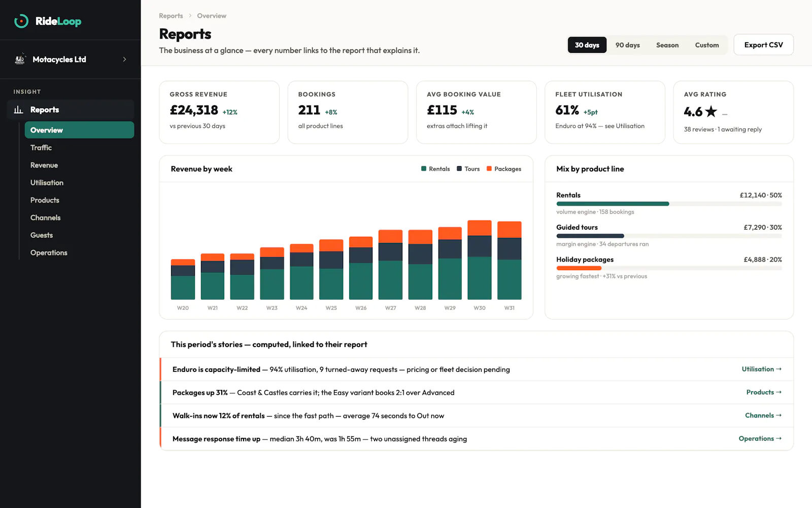Click the Rentals legend color swatch
The height and width of the screenshot is (508, 812).
tap(424, 169)
